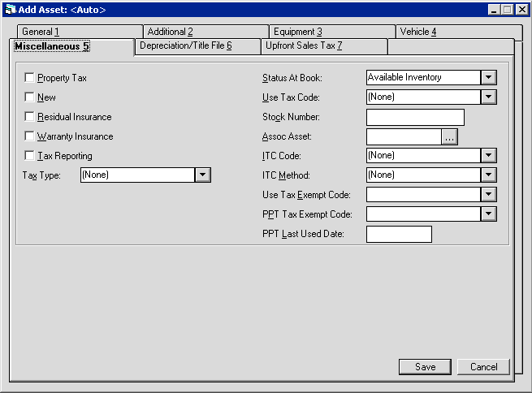The width and height of the screenshot is (532, 393).
Task: Maximize the Add Asset window
Action: click(508, 10)
